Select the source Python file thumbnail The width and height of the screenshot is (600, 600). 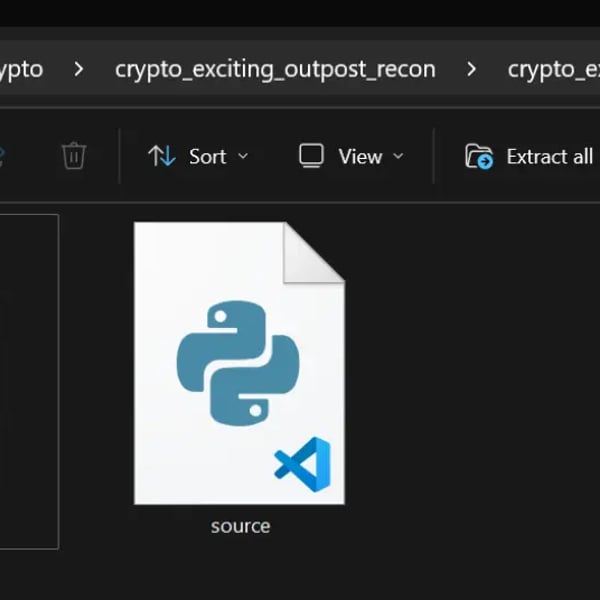click(x=240, y=363)
